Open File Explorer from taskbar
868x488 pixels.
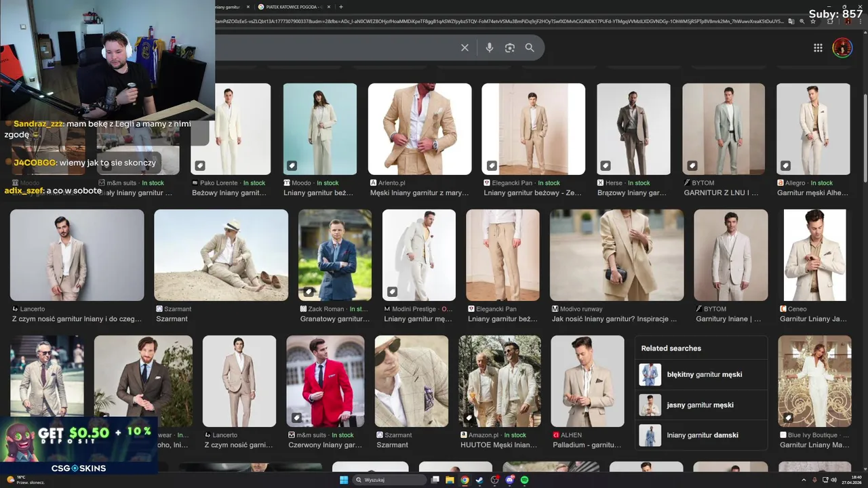(450, 480)
